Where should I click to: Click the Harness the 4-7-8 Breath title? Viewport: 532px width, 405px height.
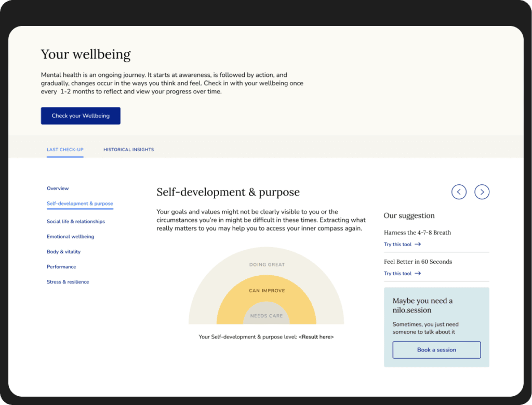pos(418,233)
